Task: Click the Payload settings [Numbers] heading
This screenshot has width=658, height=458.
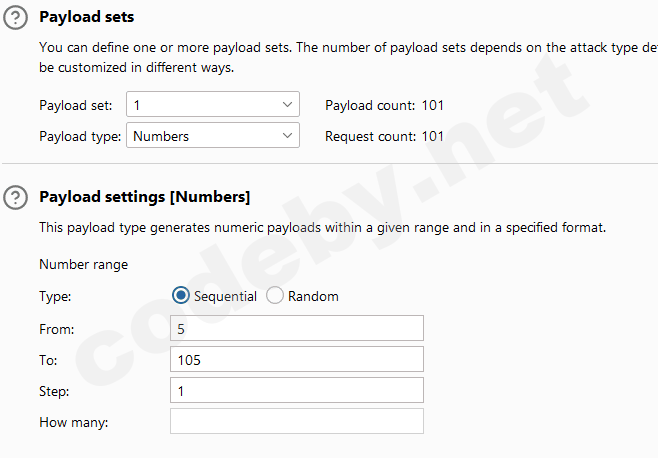Action: click(144, 197)
